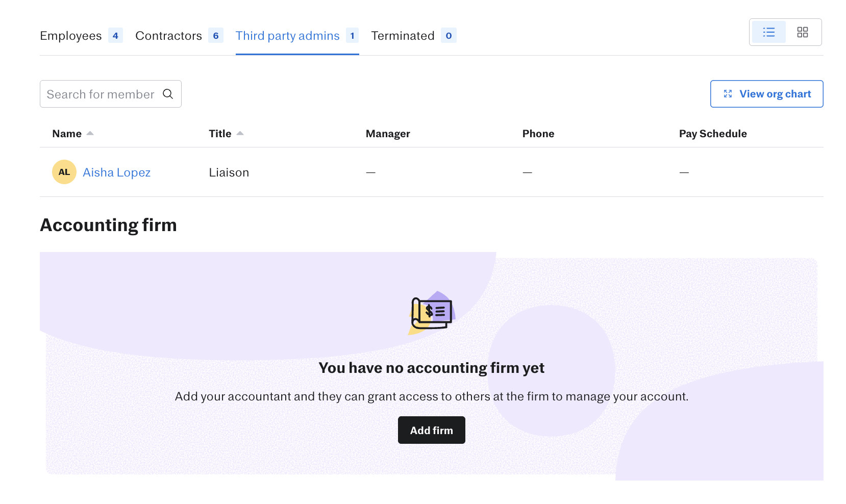Select the Third party admins tab
Screen dimensions: 846x504
pos(287,36)
